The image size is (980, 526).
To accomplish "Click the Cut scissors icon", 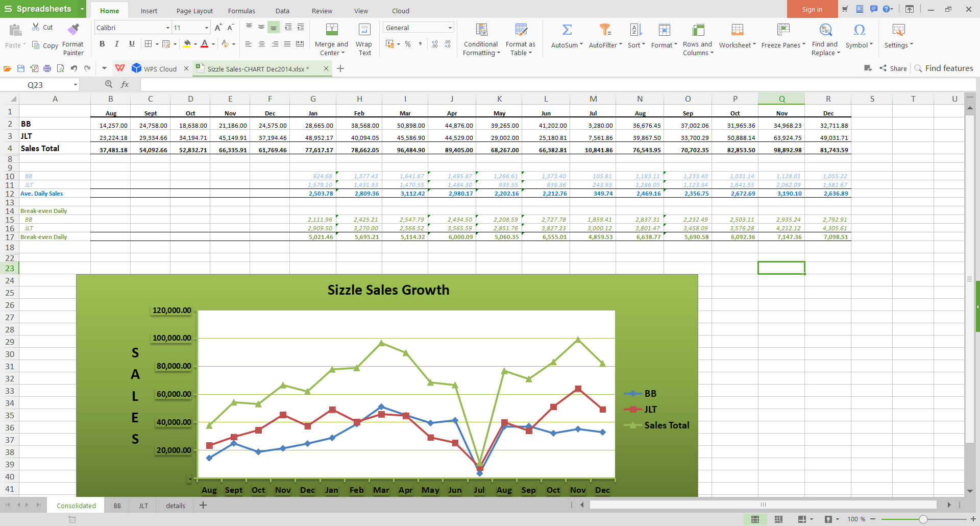I will coord(36,27).
